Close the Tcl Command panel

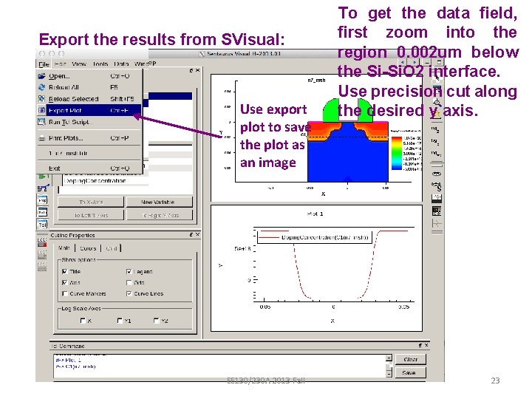pyautogui.click(x=426, y=345)
